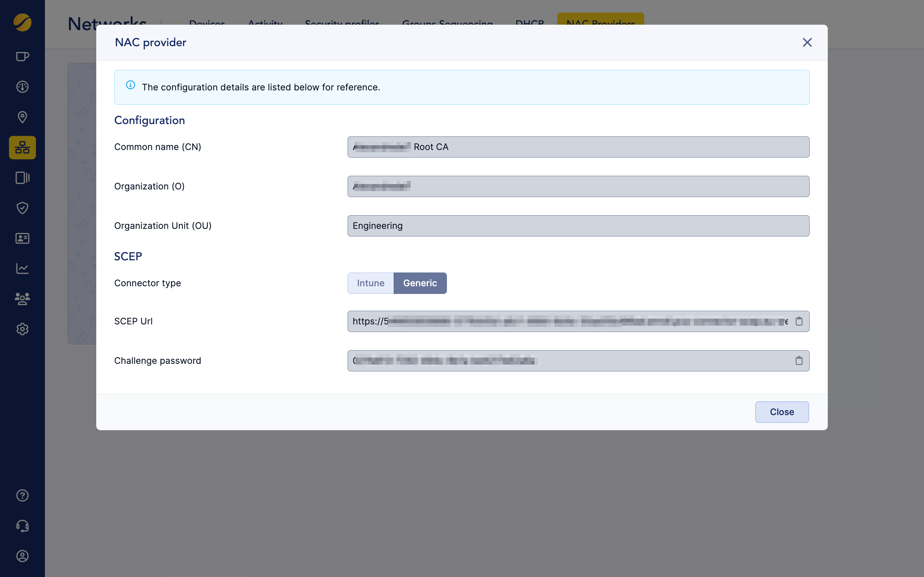This screenshot has width=924, height=577.
Task: Open the security shield sidebar icon
Action: tap(22, 208)
